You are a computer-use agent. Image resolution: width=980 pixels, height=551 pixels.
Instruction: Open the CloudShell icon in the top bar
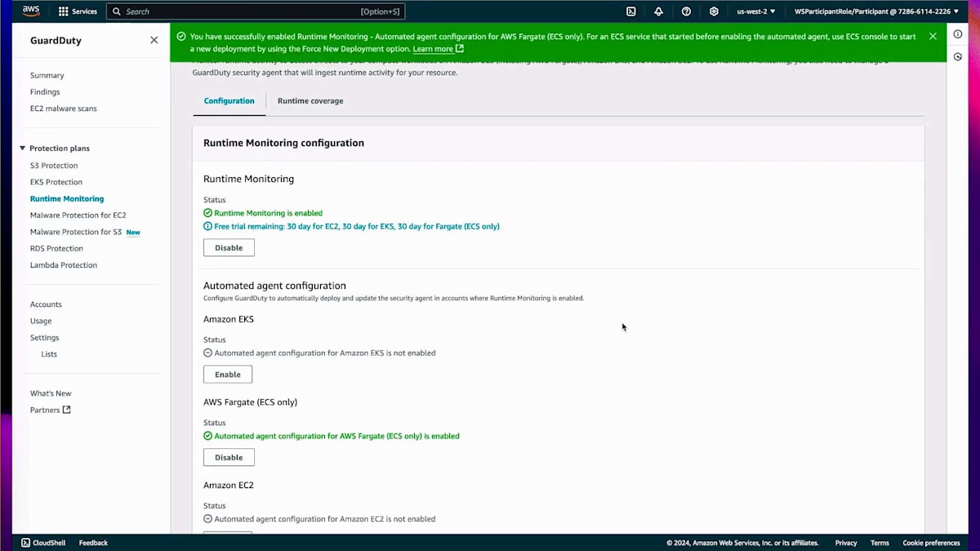coord(631,11)
